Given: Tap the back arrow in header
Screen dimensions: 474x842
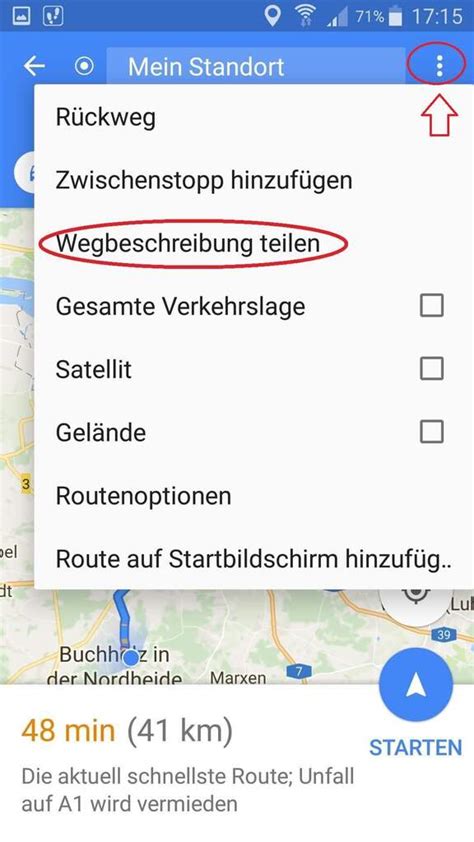Looking at the screenshot, I should (x=34, y=67).
